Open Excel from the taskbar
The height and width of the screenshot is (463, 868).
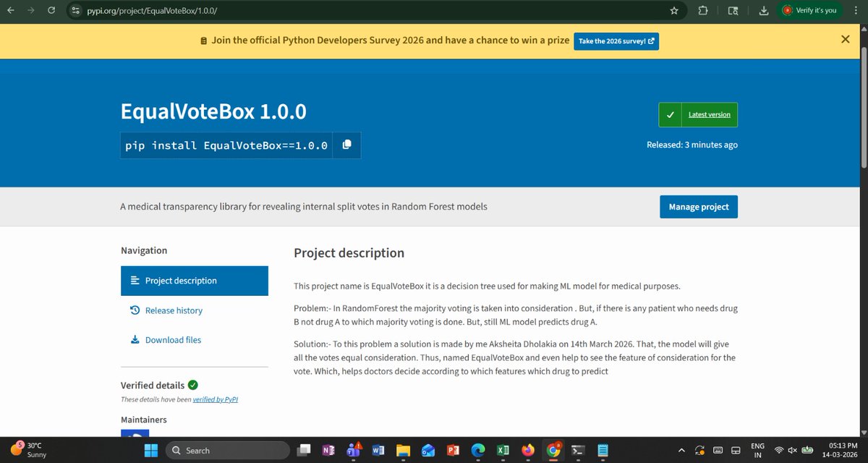(x=503, y=451)
